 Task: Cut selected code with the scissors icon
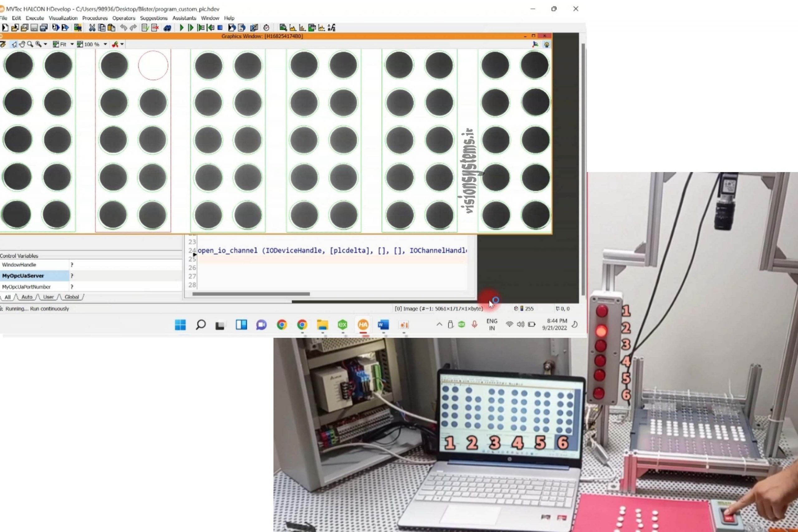pyautogui.click(x=92, y=28)
